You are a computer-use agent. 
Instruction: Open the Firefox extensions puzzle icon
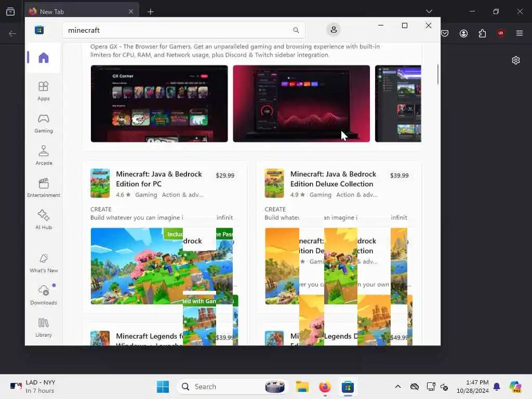click(x=482, y=33)
